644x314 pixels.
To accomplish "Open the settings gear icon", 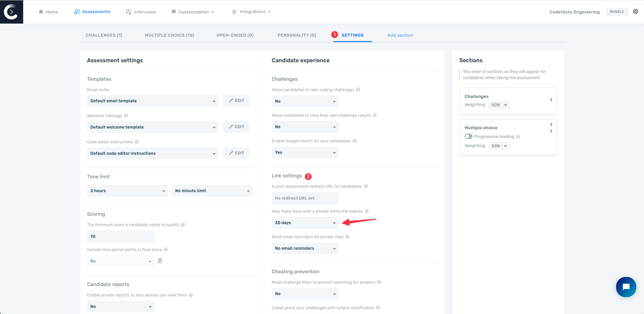I will tap(635, 11).
